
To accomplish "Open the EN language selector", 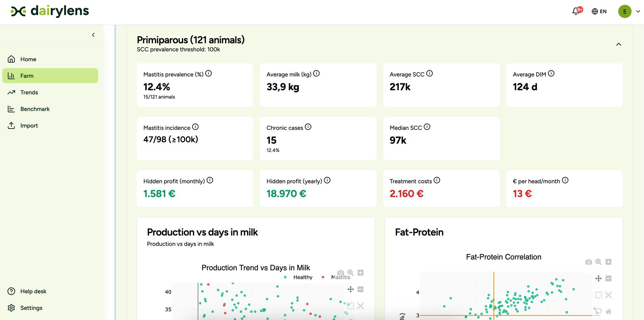I will [x=599, y=11].
